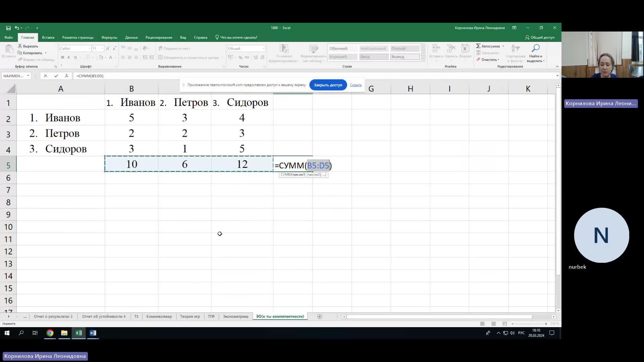Click the Вырезать (Cut) command
Screen dimensions: 644x362
pos(28,46)
